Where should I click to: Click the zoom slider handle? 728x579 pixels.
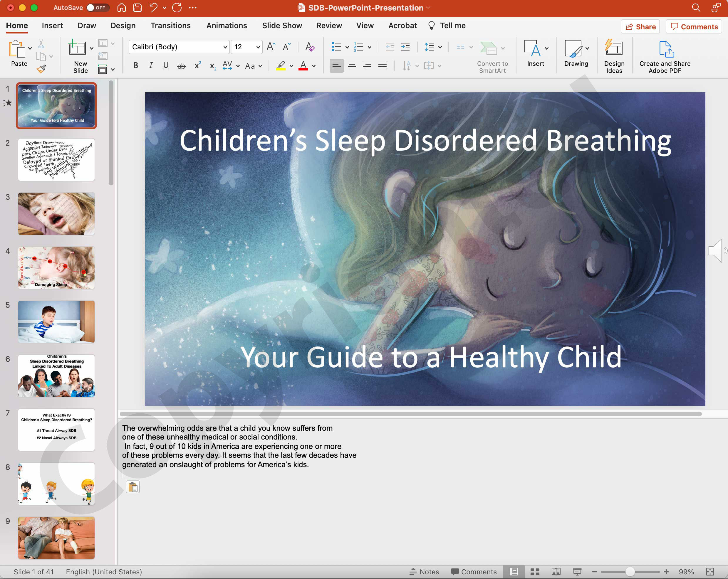pos(630,572)
